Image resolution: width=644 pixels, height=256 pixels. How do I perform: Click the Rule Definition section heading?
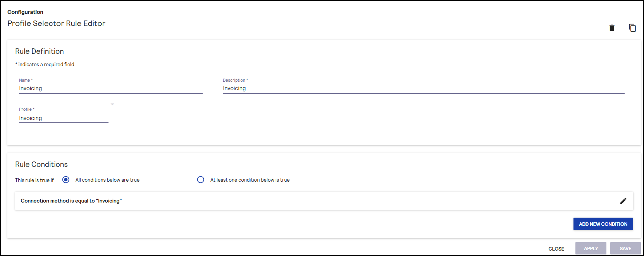click(40, 52)
